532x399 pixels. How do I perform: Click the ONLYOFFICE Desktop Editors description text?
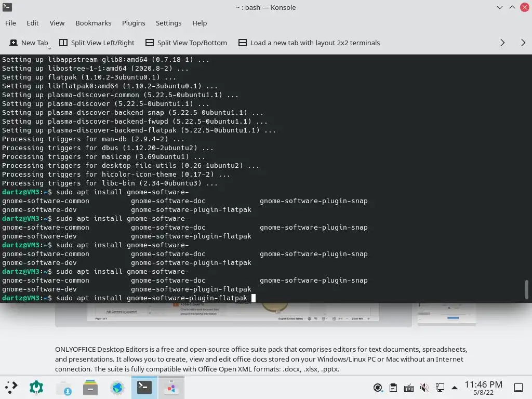261,359
